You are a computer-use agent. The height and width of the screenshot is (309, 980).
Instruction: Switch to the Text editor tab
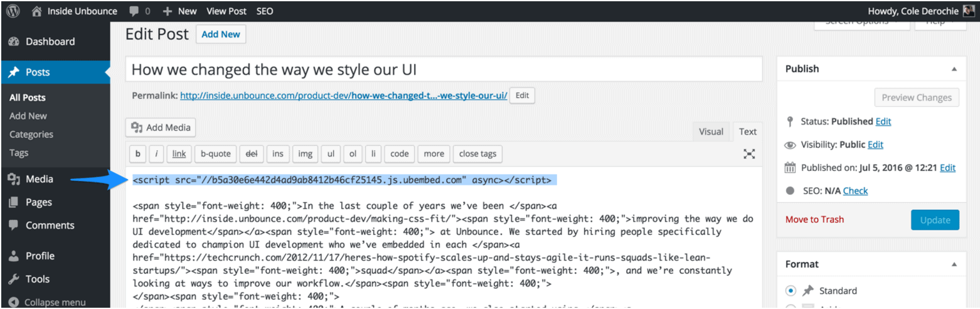[747, 131]
